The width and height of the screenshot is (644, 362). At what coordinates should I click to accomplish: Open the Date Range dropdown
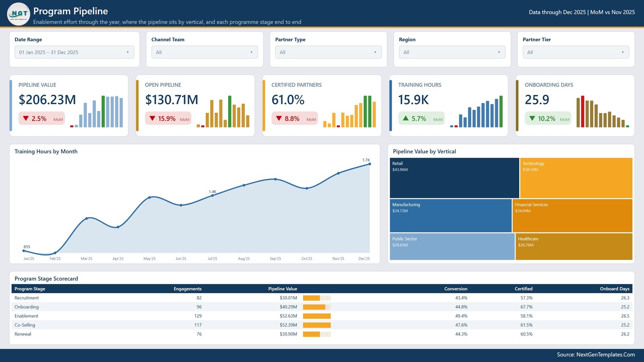click(x=74, y=52)
